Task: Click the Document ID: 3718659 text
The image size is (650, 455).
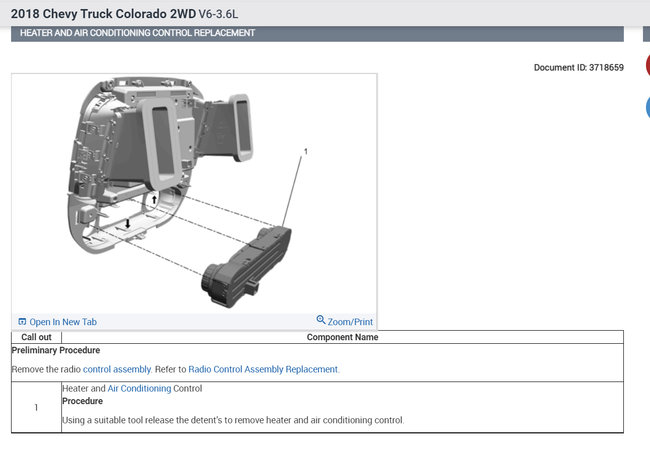Action: pos(579,68)
